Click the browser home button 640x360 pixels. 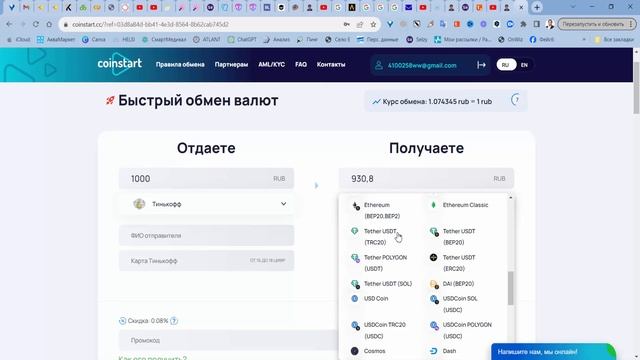point(49,24)
